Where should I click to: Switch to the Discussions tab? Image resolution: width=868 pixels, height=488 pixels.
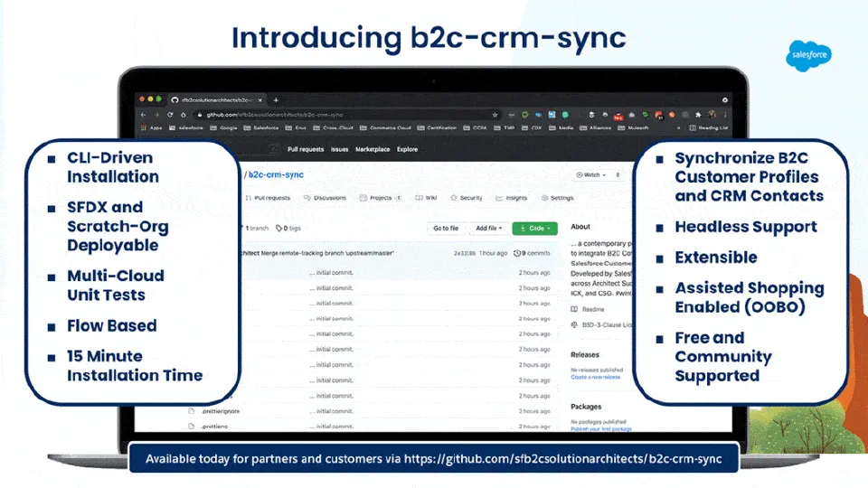pos(325,198)
